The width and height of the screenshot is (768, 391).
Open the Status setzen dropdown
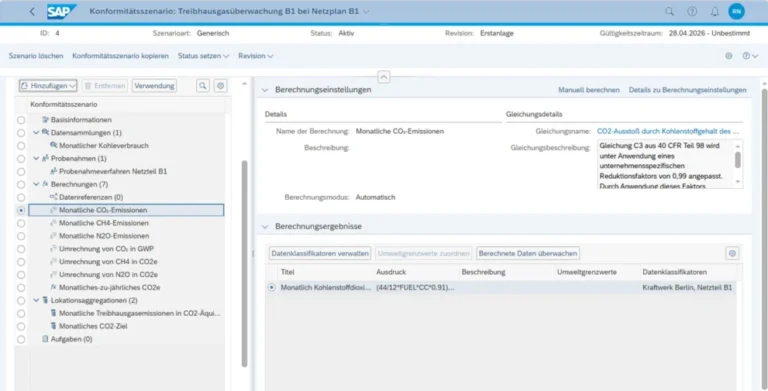click(x=203, y=56)
